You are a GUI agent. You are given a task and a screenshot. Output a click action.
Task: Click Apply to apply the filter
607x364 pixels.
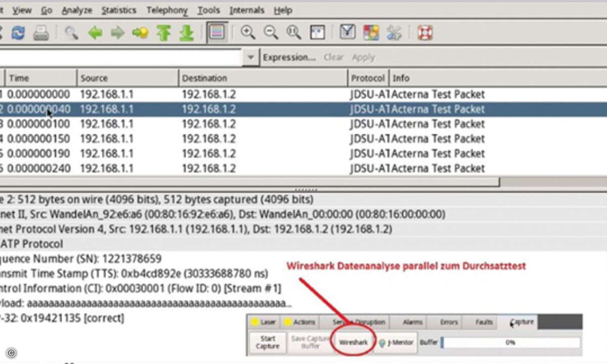tap(363, 58)
